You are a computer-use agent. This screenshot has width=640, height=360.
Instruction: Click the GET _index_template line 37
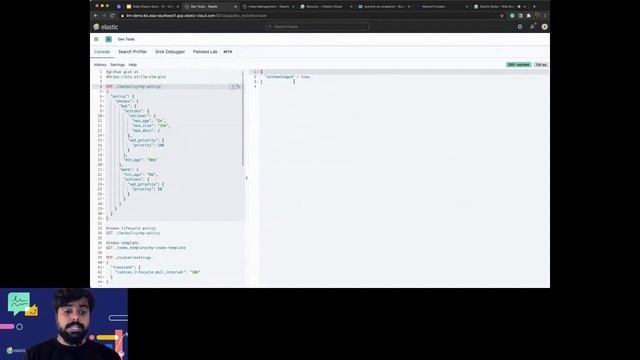click(146, 248)
